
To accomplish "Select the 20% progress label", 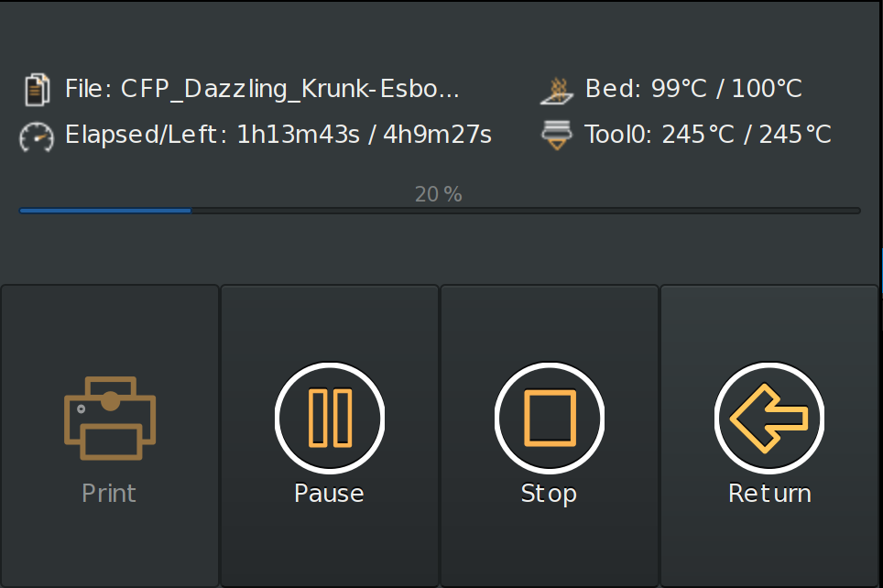I will click(438, 193).
